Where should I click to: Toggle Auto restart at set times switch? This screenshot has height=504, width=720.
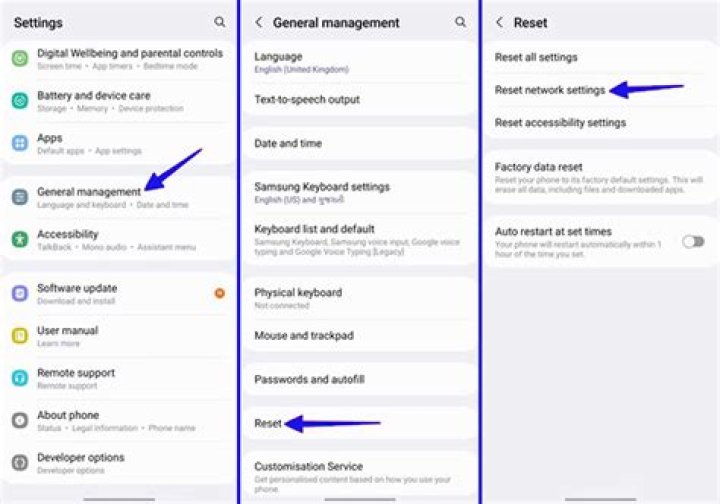pyautogui.click(x=693, y=241)
